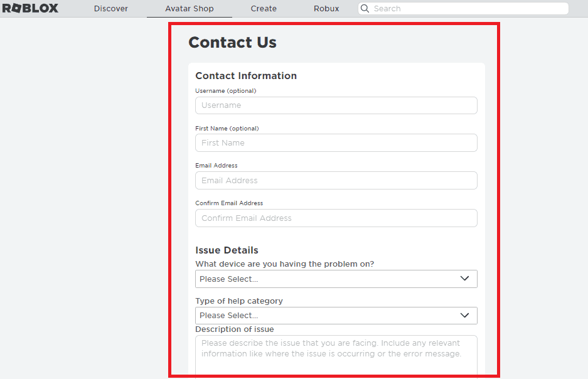Viewport: 588px width, 379px height.
Task: Focus the Confirm Email Address field
Action: 336,218
